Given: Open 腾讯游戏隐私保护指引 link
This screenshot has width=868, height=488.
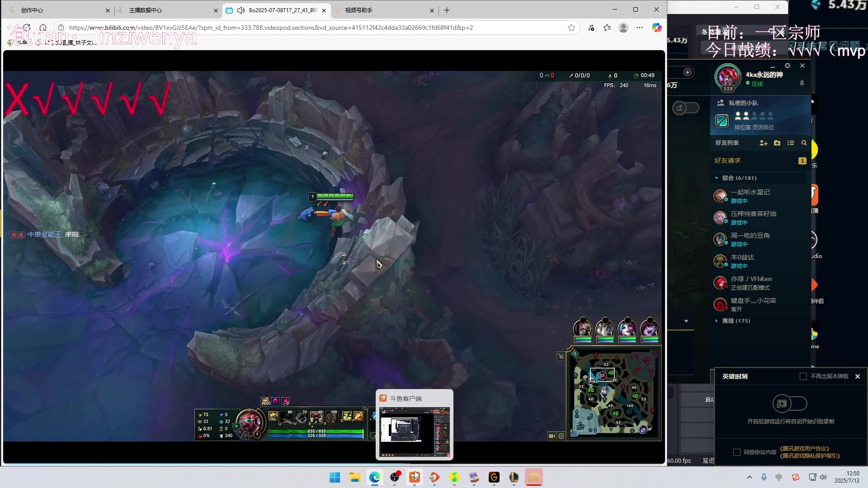Looking at the screenshot, I should tap(810, 456).
